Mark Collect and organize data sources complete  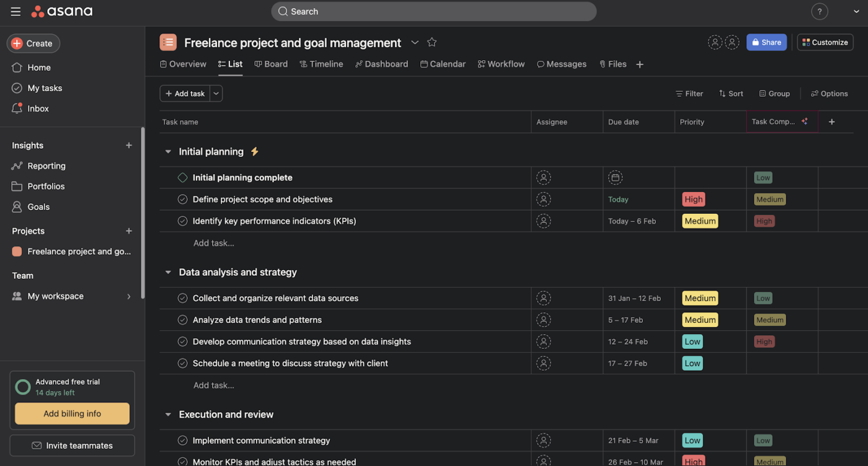click(182, 298)
